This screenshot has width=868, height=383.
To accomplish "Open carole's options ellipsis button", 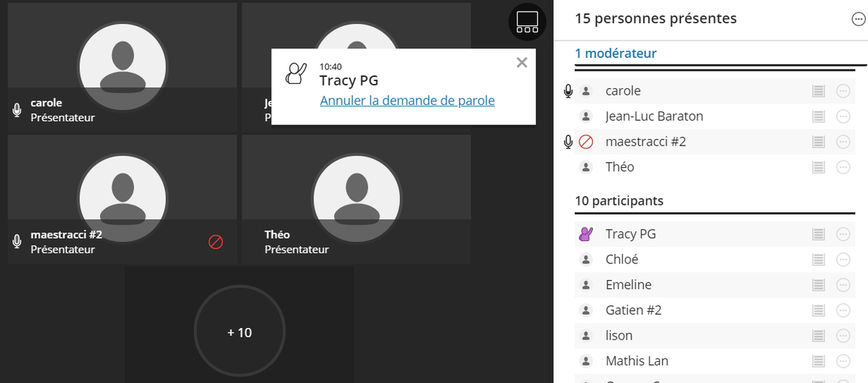I will pos(843,91).
